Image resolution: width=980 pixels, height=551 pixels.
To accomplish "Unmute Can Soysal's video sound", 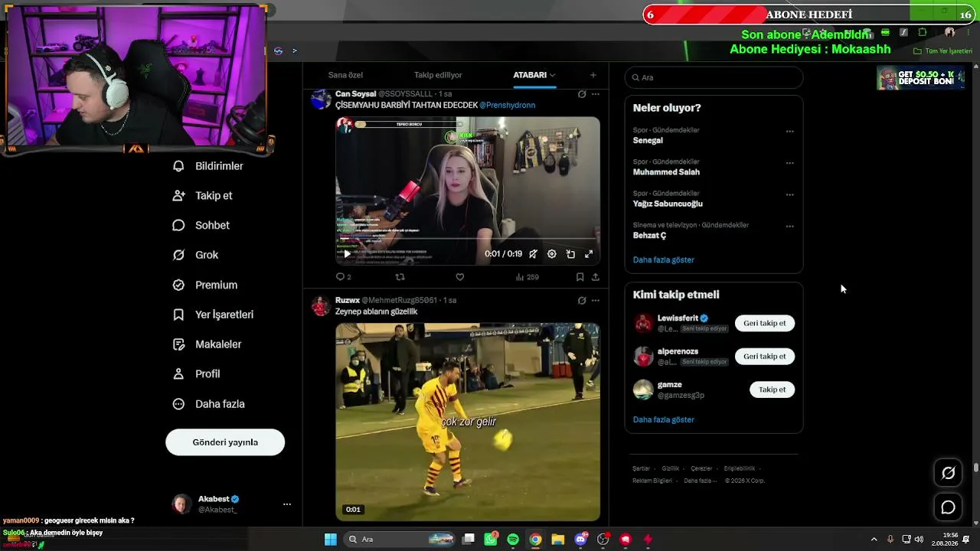I will click(x=533, y=254).
